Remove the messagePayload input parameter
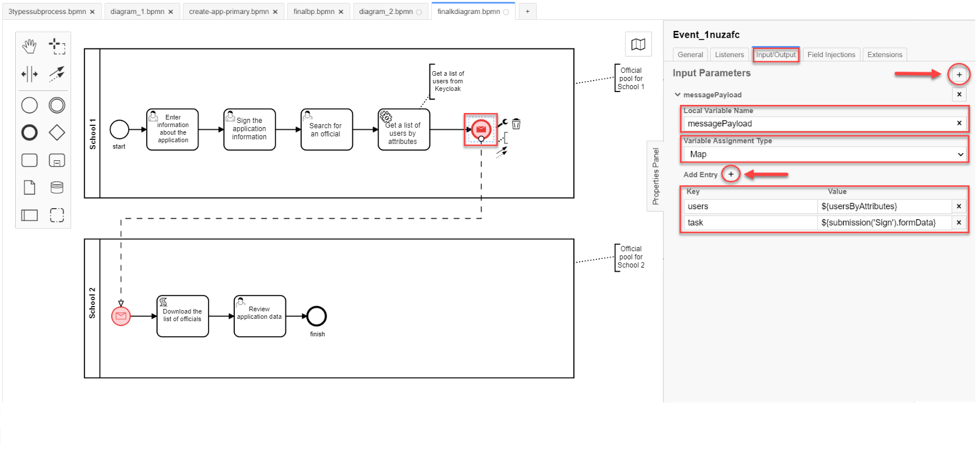The width and height of the screenshot is (980, 450). (959, 94)
